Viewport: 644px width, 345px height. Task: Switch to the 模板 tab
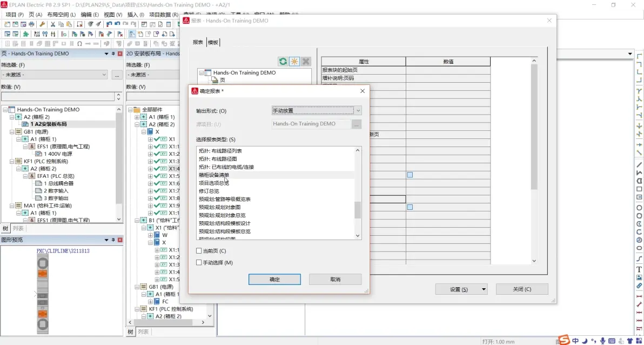pos(213,42)
